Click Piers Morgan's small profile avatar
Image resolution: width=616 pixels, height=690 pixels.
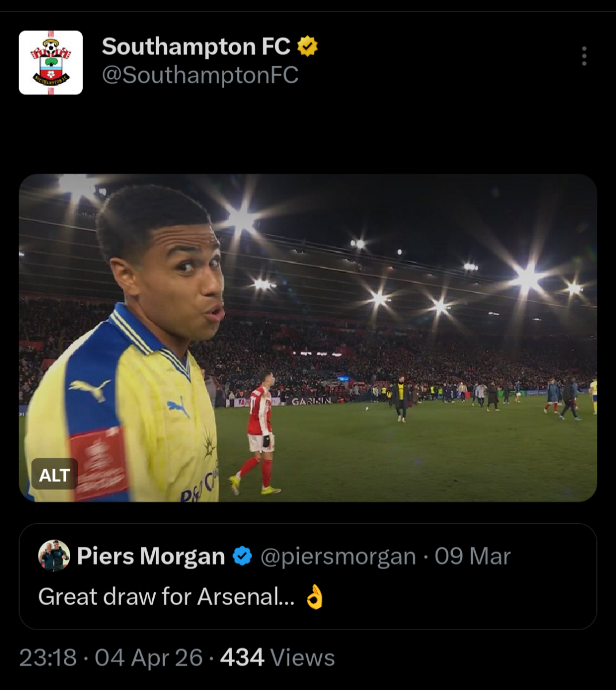(54, 556)
